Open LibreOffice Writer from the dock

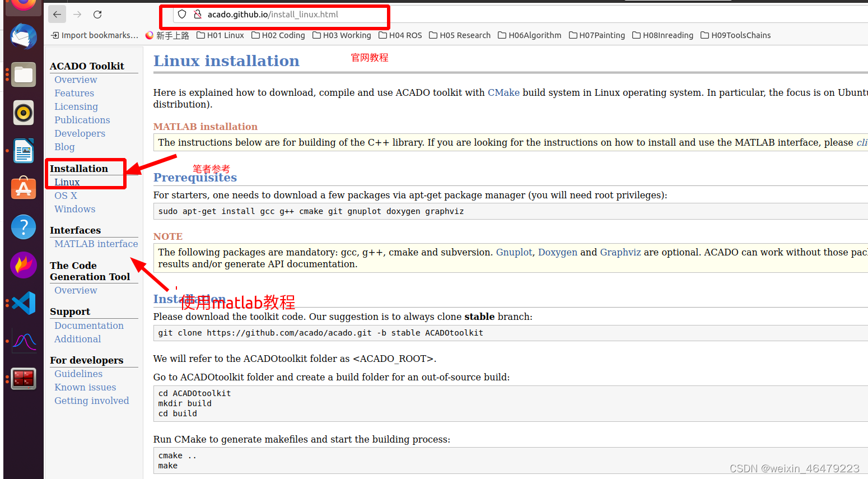(x=24, y=151)
